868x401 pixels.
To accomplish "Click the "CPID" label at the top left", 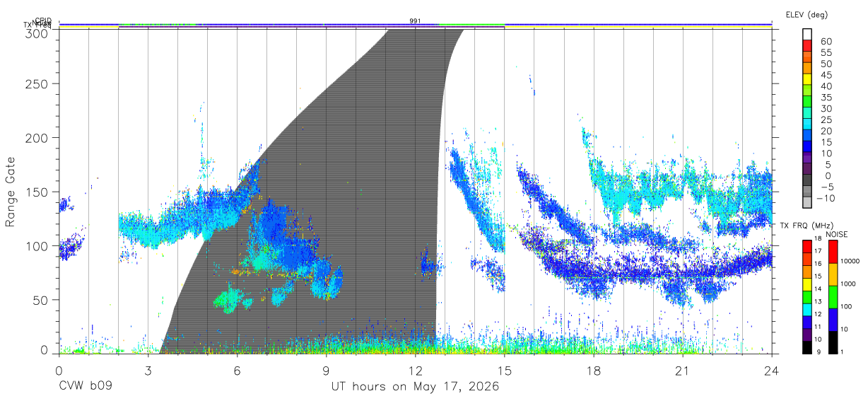I will click(43, 21).
